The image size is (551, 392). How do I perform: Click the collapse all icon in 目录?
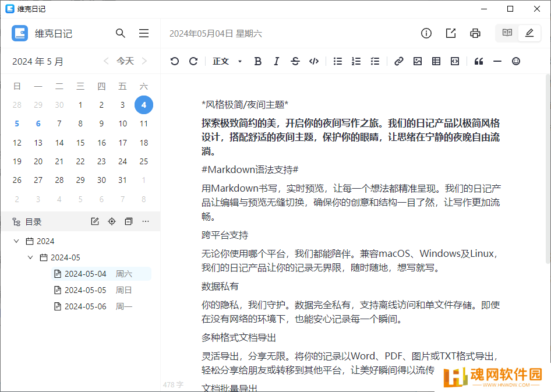(129, 221)
